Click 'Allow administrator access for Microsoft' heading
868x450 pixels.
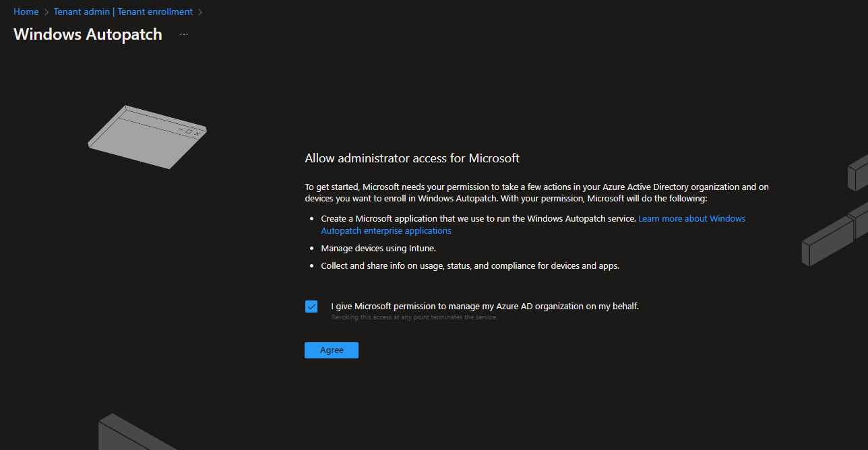[x=412, y=158]
